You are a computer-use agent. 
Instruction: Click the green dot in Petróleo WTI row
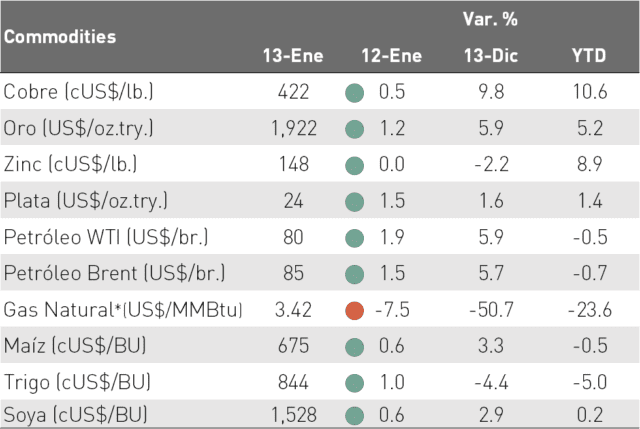[354, 238]
